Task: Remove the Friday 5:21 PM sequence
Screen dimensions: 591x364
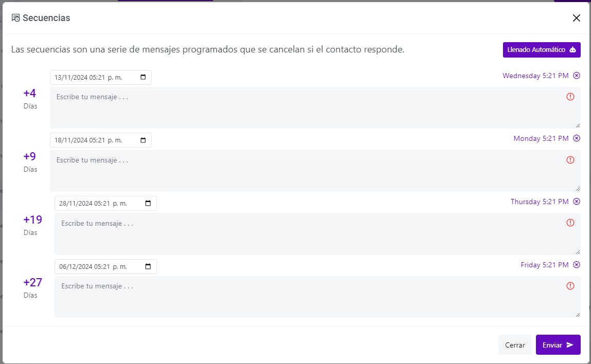Action: pyautogui.click(x=577, y=265)
